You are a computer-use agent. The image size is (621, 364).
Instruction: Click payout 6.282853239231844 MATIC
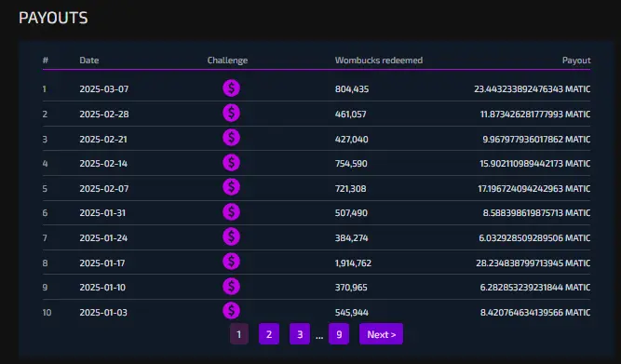pyautogui.click(x=535, y=288)
